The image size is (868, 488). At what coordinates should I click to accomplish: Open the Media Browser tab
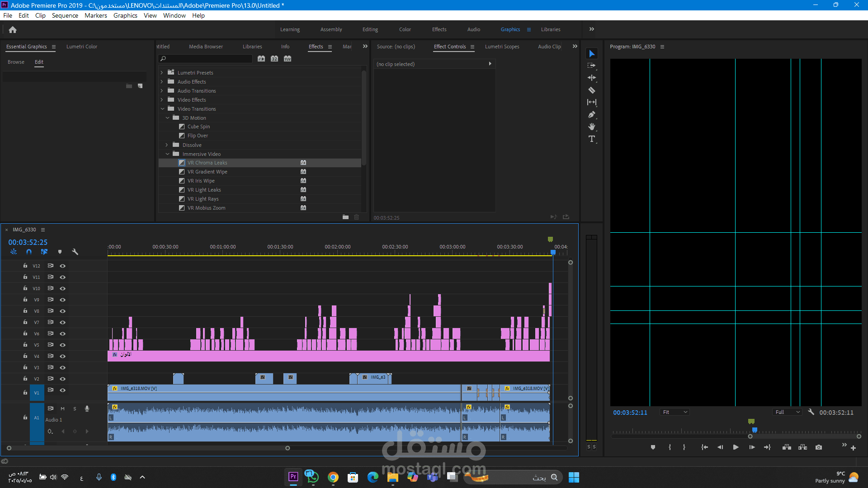(x=206, y=47)
